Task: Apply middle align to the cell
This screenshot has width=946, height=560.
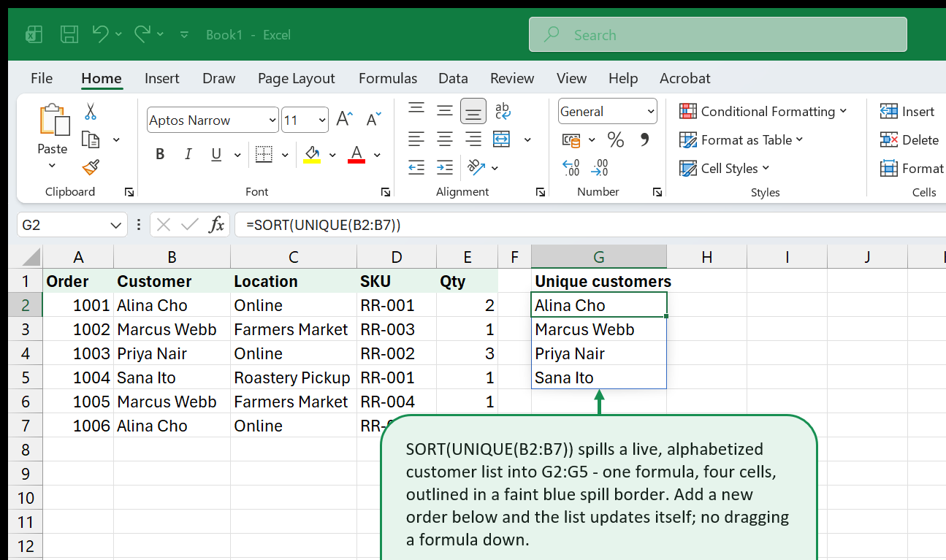Action: point(445,110)
